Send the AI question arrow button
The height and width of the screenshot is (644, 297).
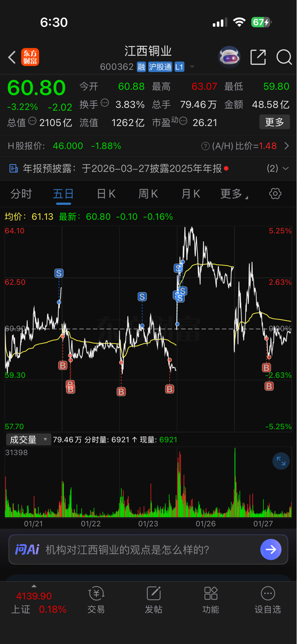[271, 550]
